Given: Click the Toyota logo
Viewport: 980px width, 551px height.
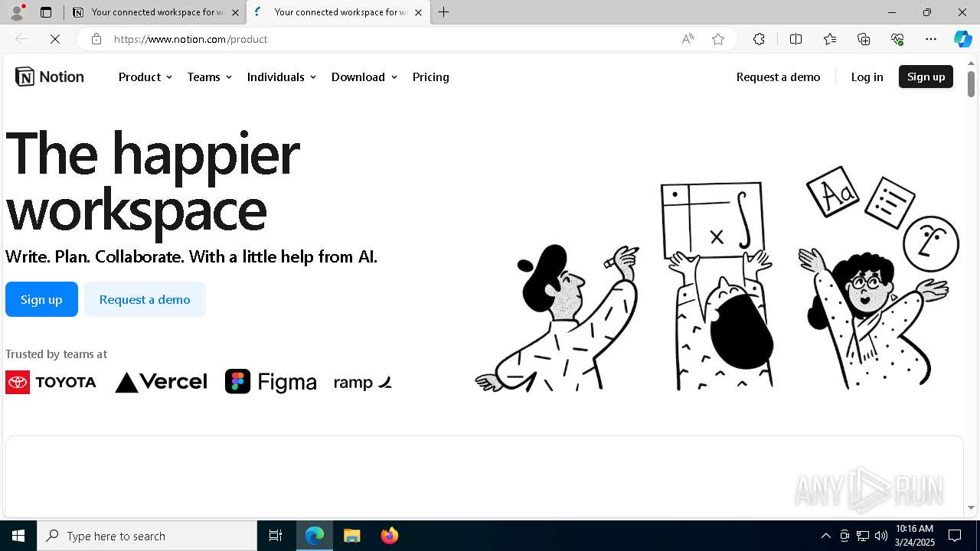Looking at the screenshot, I should point(51,382).
